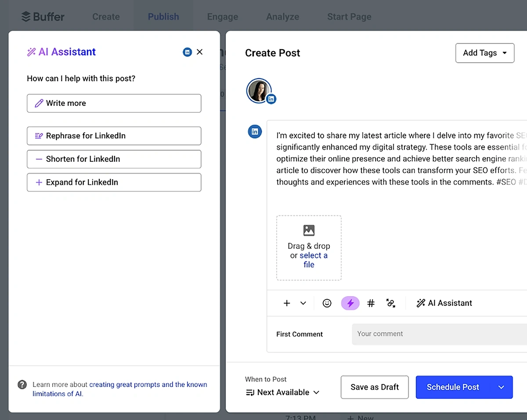Viewport: 527px width, 420px height.
Task: Click the Write more button
Action: (x=114, y=103)
